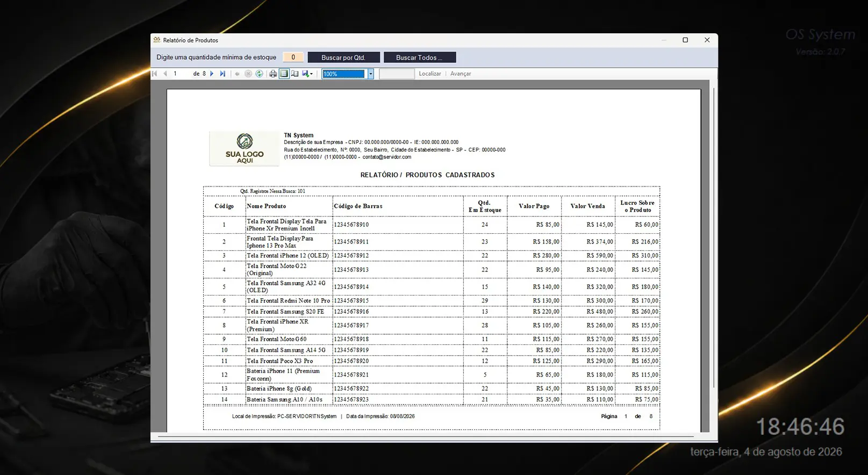Click the TN System company name
Viewport: 868px width, 475px height.
pyautogui.click(x=299, y=135)
